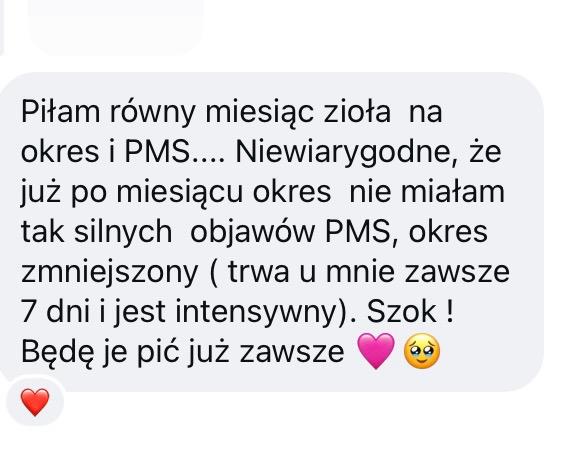Click the word "mnie" in the fifth line
Screen dimensions: 563x455
pyautogui.click(x=360, y=272)
